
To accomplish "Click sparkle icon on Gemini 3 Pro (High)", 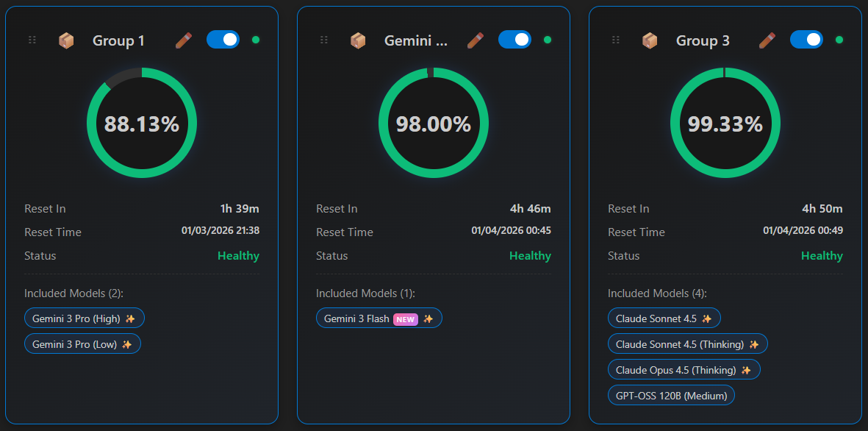I will point(130,318).
